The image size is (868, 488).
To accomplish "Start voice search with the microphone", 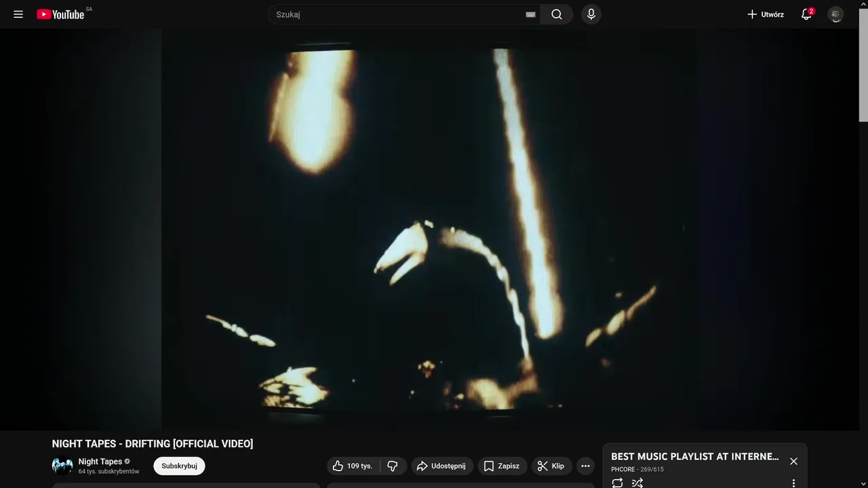I will (591, 14).
